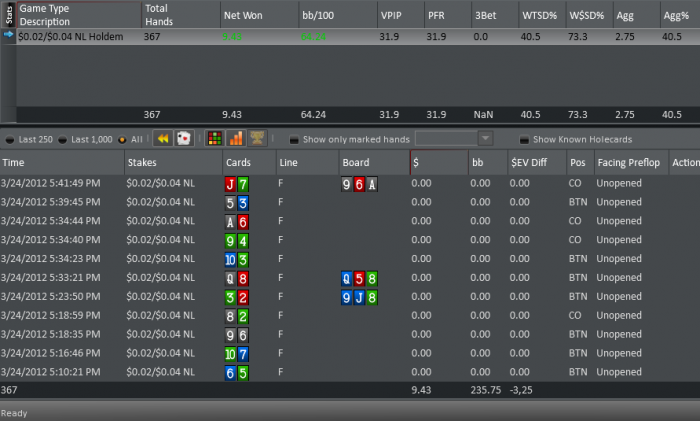Open the marked hands combo box
The height and width of the screenshot is (421, 700).
coord(454,139)
